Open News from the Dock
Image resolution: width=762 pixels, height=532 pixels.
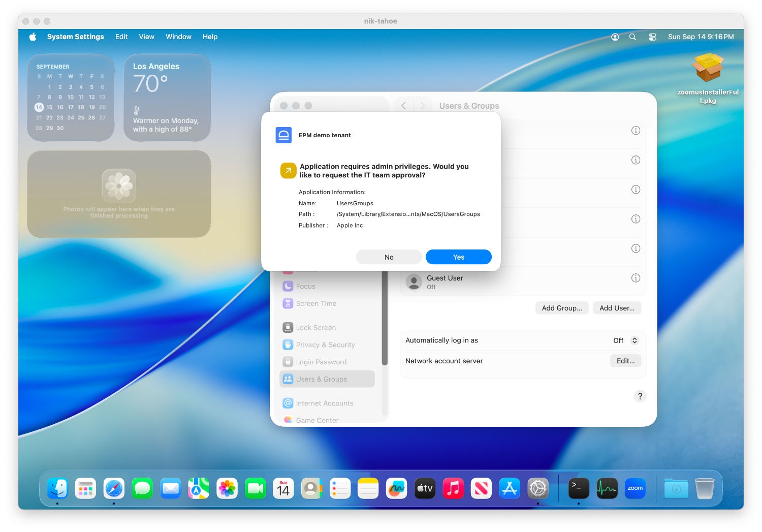(481, 489)
